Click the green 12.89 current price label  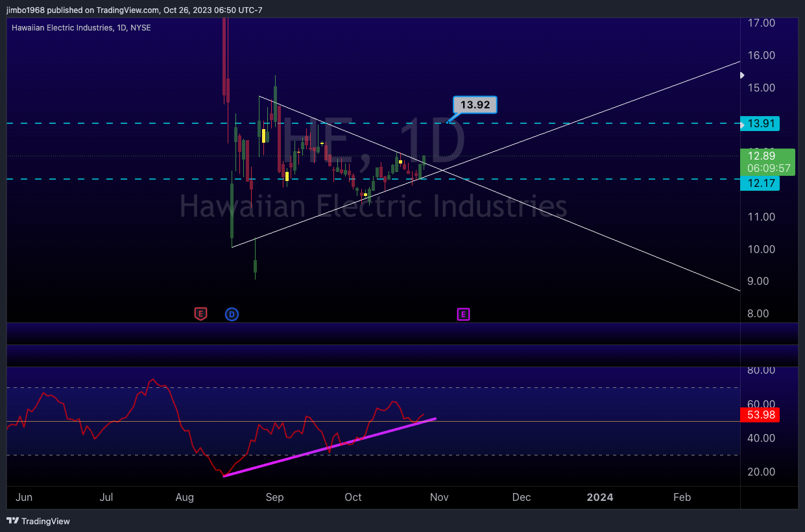[x=767, y=162]
